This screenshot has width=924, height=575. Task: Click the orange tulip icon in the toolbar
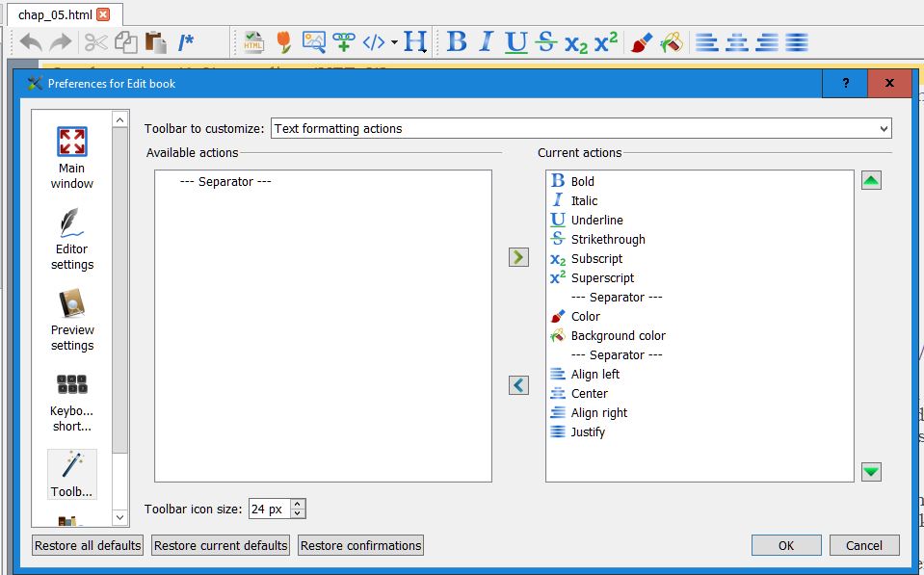click(x=284, y=42)
